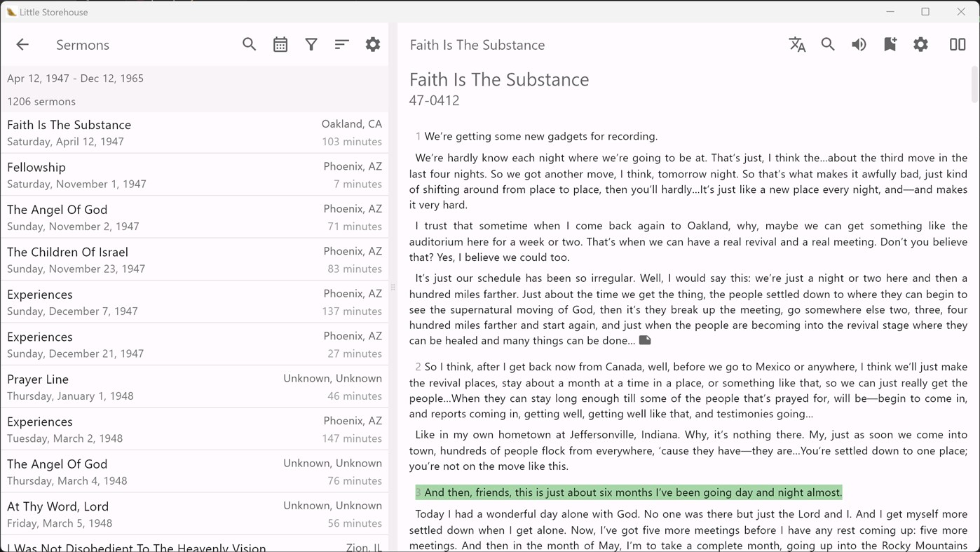This screenshot has width=980, height=552.
Task: Open the sort order options
Action: click(x=342, y=44)
